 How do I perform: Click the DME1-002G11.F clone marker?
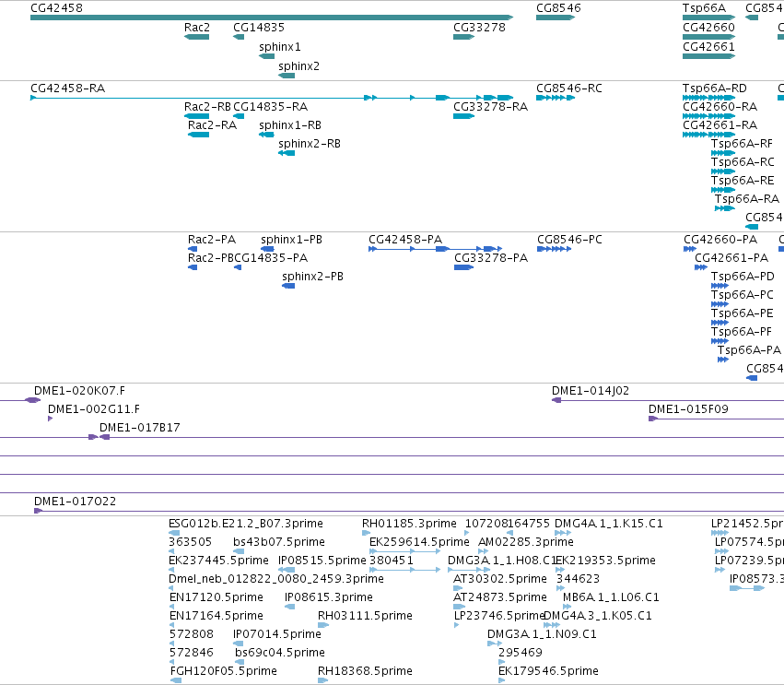[50, 419]
